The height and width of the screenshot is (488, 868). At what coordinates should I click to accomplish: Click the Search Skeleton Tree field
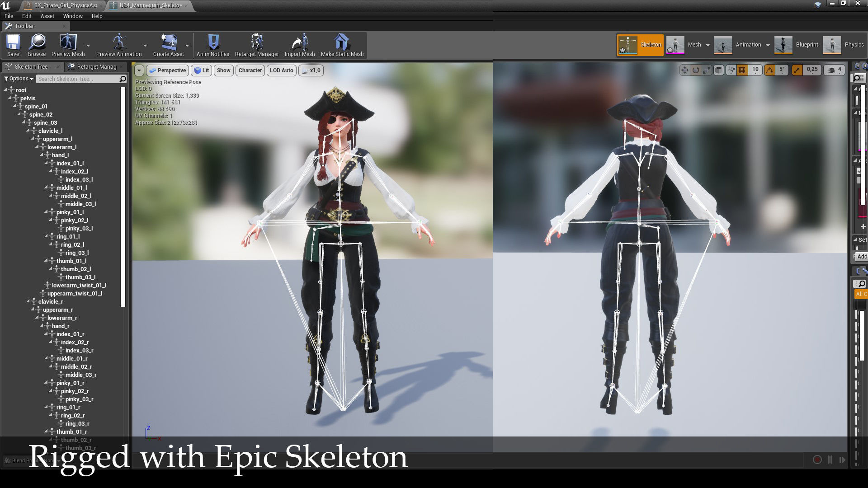tap(77, 79)
